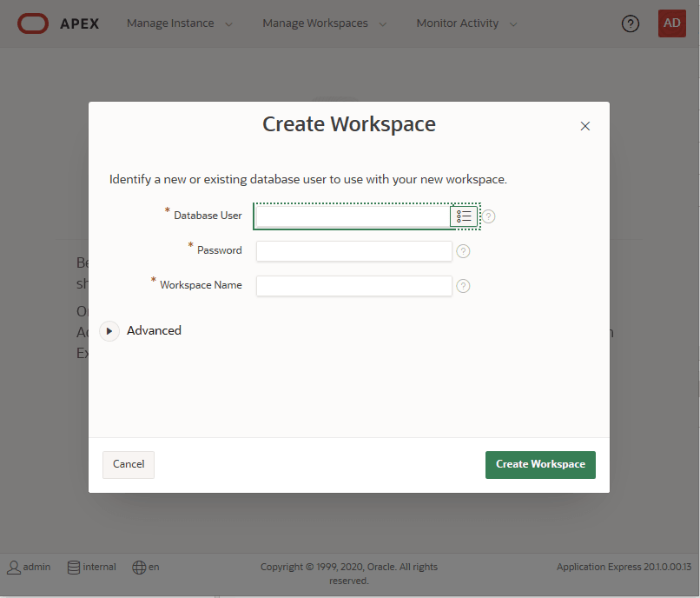This screenshot has height=598, width=700.
Task: Close the Create Workspace dialog with the X
Action: 584,125
